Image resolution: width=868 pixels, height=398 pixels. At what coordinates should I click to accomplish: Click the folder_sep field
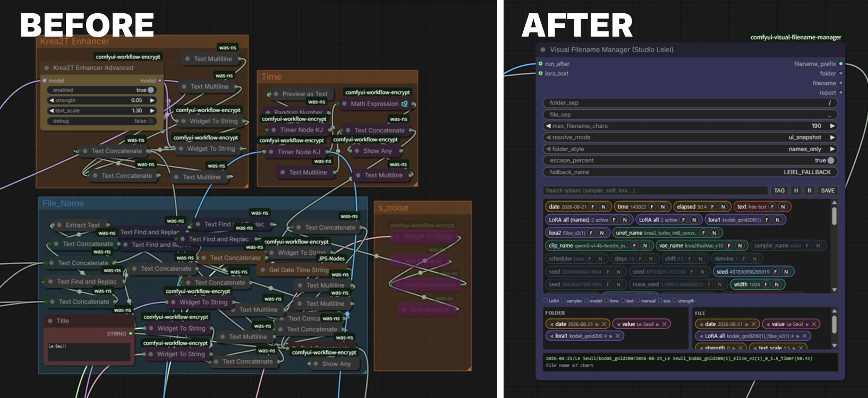pyautogui.click(x=690, y=103)
